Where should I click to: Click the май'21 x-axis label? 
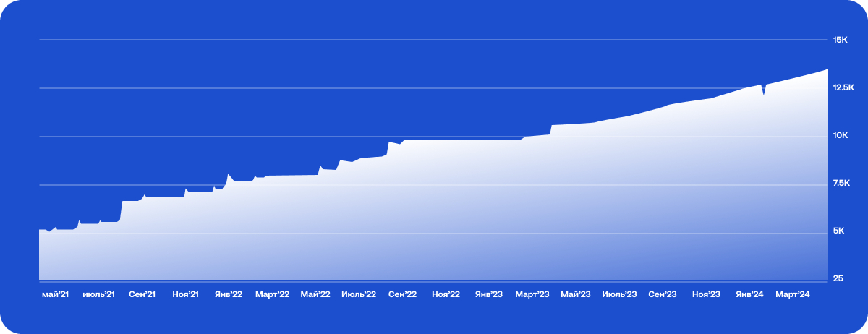56,294
